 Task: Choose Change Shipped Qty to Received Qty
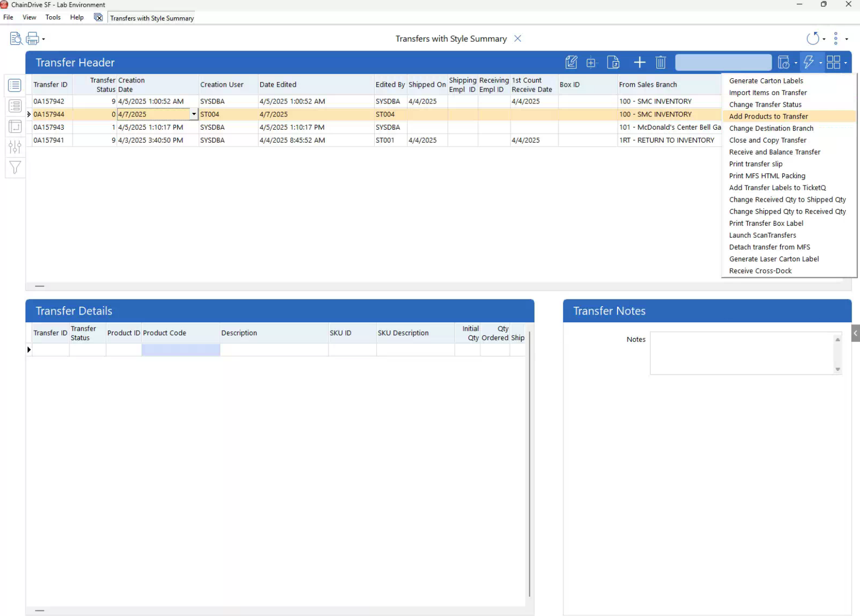click(x=787, y=212)
